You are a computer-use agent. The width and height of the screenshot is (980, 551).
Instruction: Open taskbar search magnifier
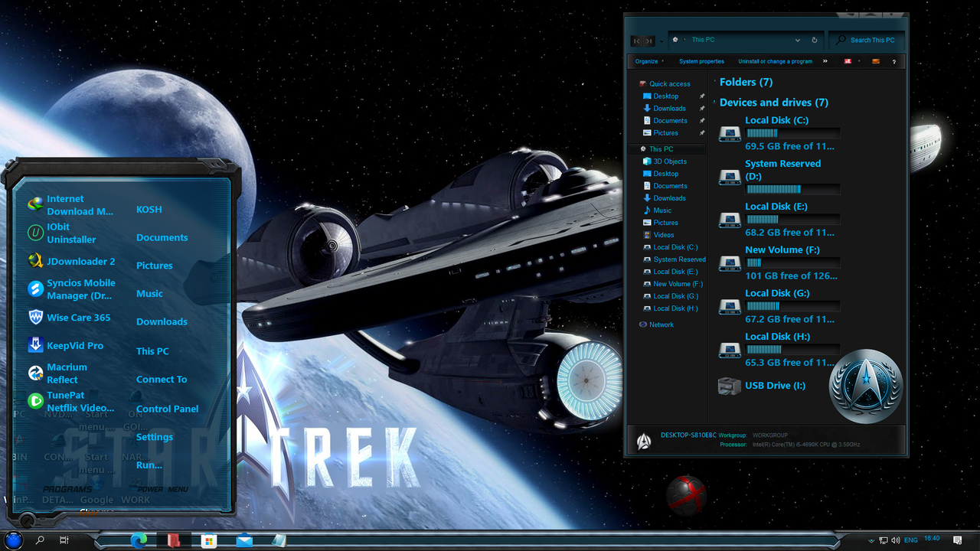[x=40, y=540]
